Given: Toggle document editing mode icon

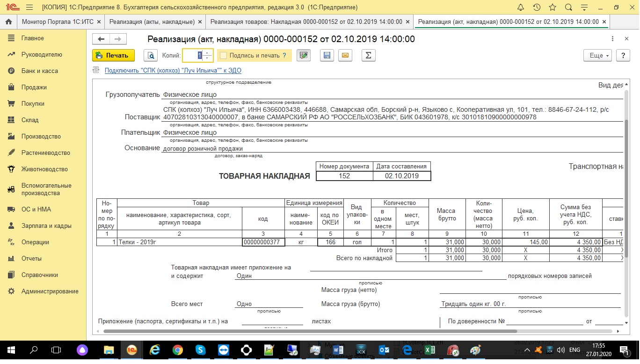Looking at the screenshot, I should point(304,56).
